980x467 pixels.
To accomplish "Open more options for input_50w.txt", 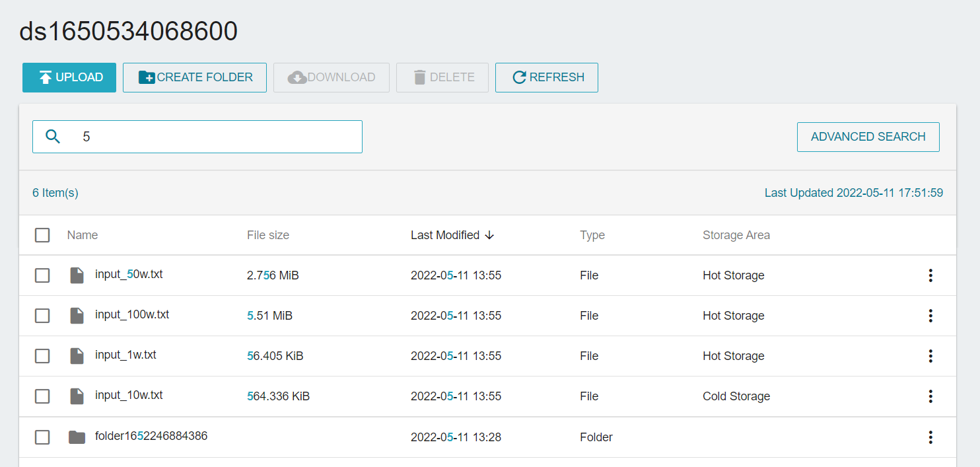I will (930, 275).
